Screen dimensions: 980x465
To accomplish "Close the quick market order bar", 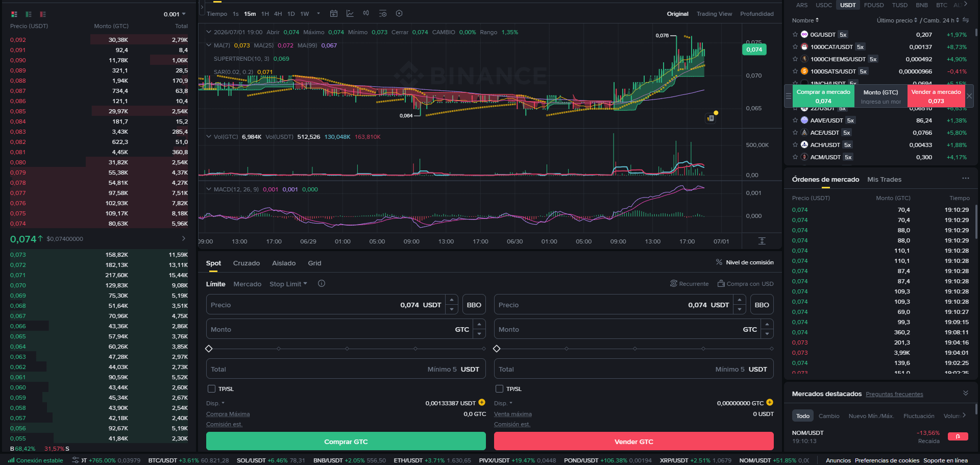I will click(x=969, y=96).
